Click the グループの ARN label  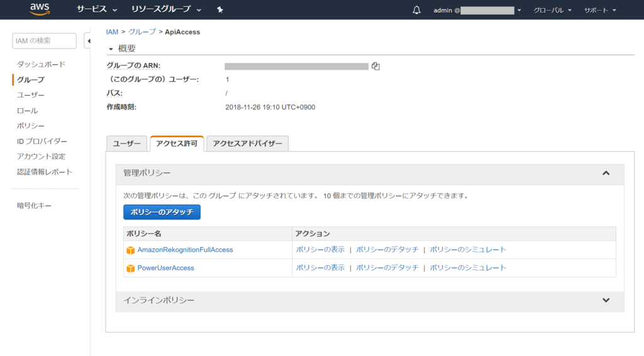(133, 65)
